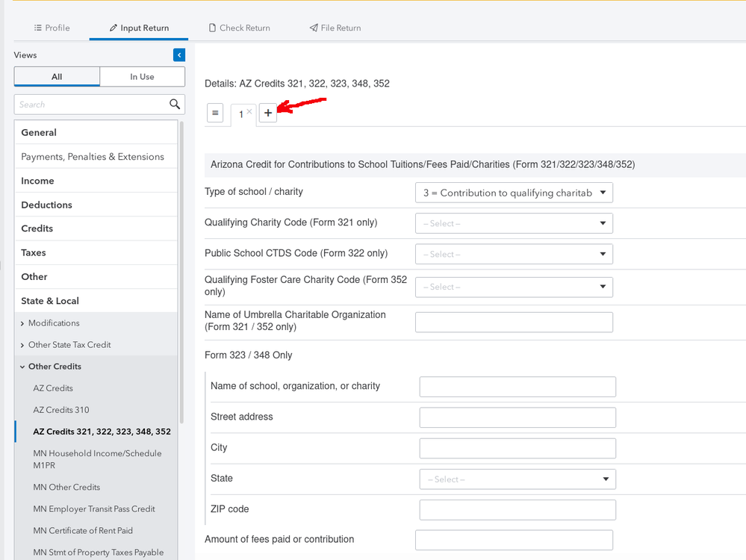Open Type of school / charity dropdown

514,193
